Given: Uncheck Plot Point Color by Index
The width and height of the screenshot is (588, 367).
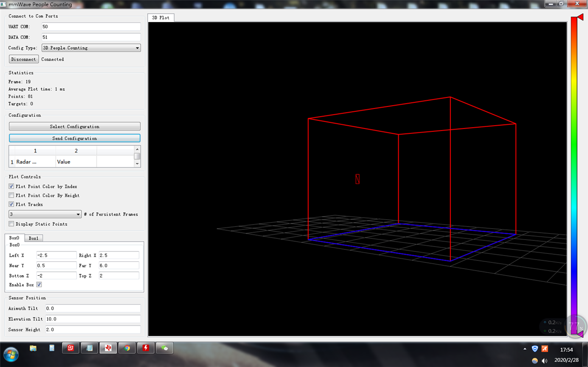Looking at the screenshot, I should (11, 186).
